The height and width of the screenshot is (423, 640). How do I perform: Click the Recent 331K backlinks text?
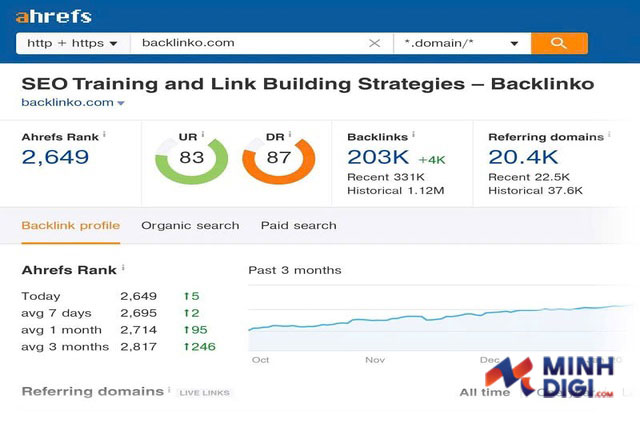click(386, 177)
